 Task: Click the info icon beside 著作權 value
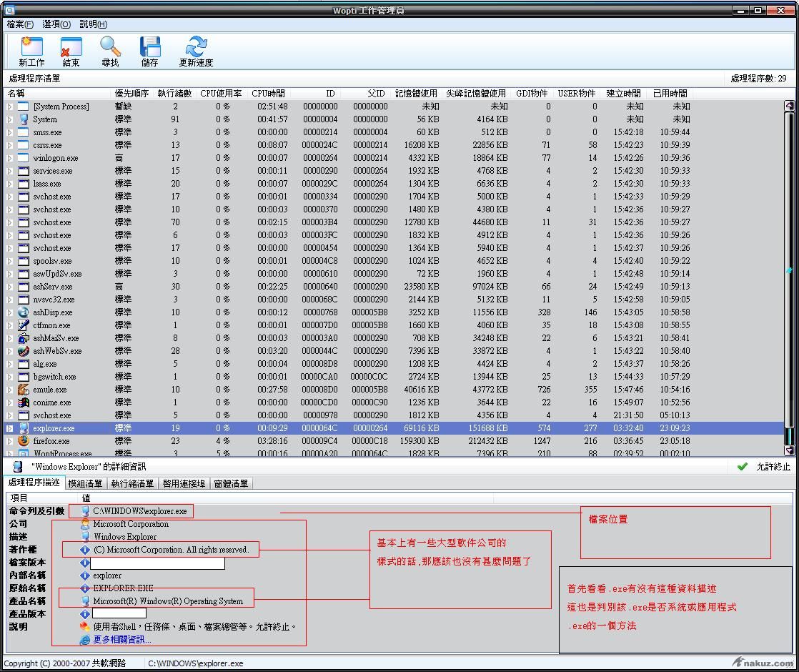click(85, 550)
